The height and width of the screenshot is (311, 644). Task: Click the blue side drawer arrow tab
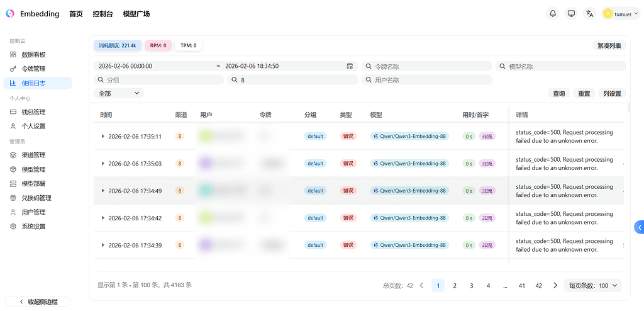tap(639, 227)
